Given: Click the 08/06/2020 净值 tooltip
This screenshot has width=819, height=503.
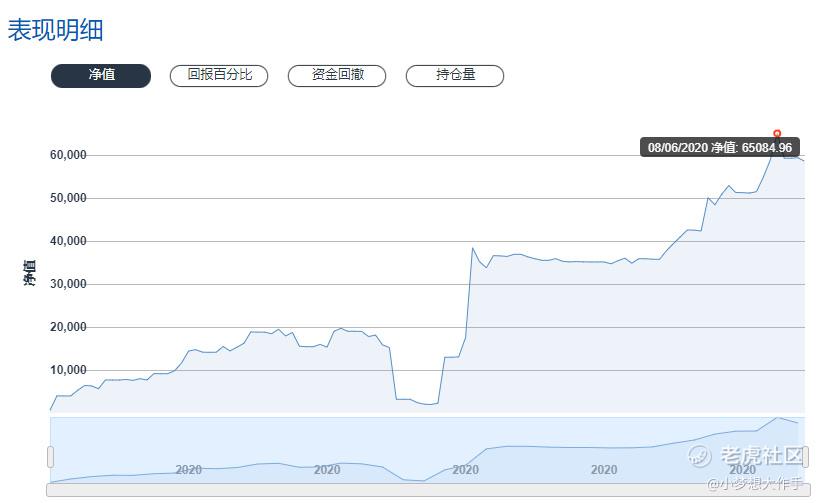Looking at the screenshot, I should coord(720,147).
